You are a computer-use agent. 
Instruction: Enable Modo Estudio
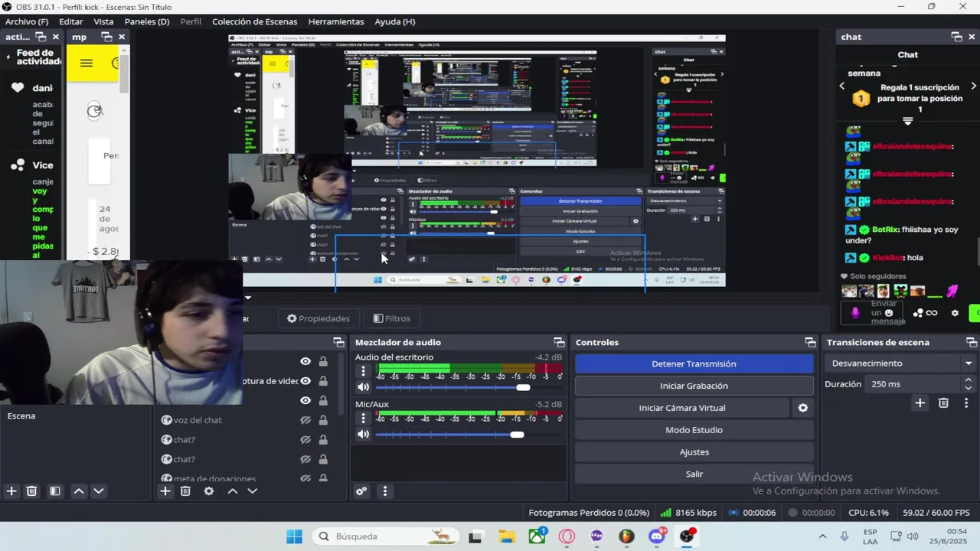click(694, 430)
